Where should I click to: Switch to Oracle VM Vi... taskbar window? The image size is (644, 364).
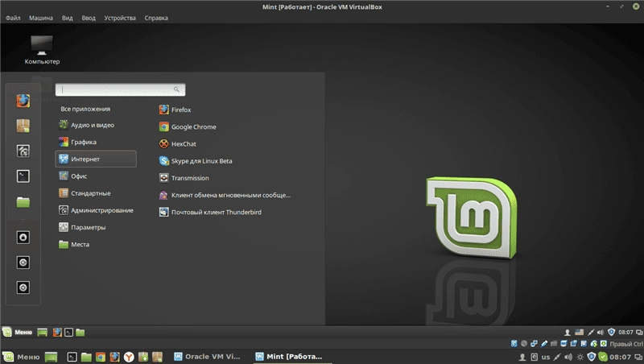point(207,357)
